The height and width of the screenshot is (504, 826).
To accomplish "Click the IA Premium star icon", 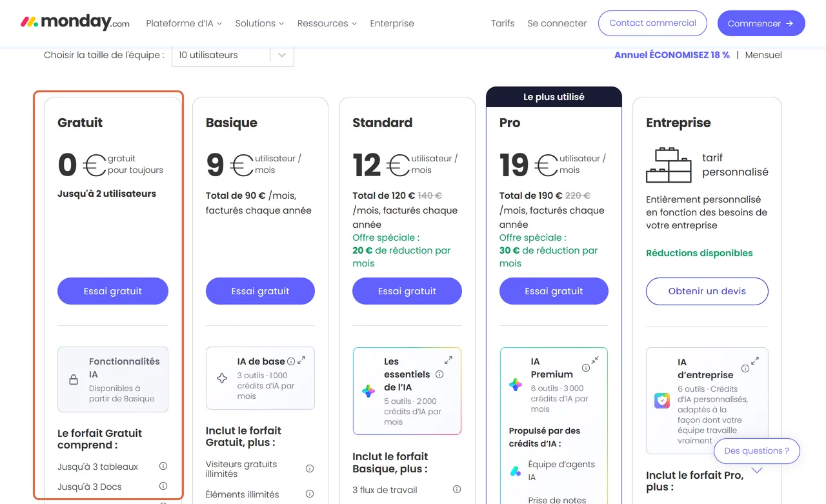I will point(516,385).
